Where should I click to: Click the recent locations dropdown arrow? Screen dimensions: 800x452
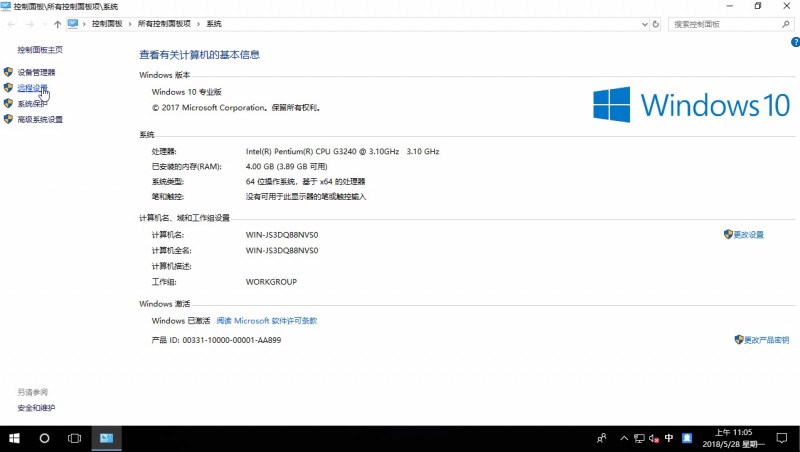click(45, 24)
